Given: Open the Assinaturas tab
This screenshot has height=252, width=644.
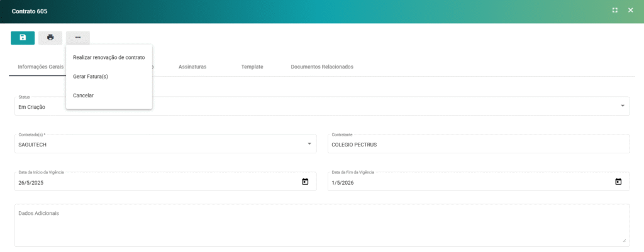Looking at the screenshot, I should 192,67.
